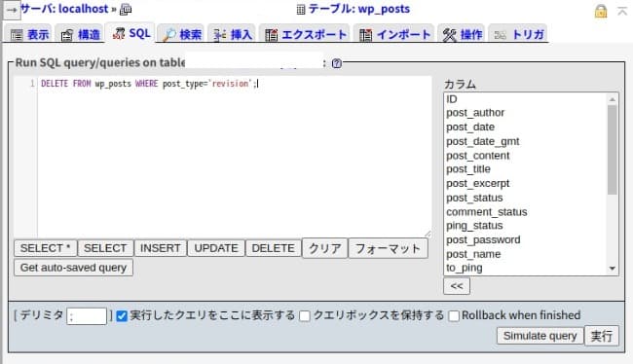Click the INSERT button
Image resolution: width=633 pixels, height=364 pixels.
coord(161,248)
